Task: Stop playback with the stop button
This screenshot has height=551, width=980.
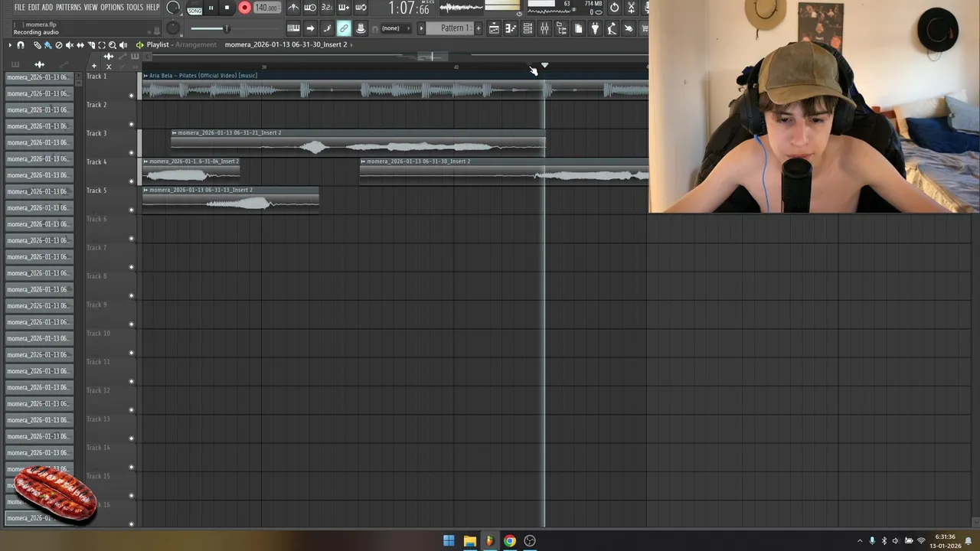Action: [x=227, y=8]
